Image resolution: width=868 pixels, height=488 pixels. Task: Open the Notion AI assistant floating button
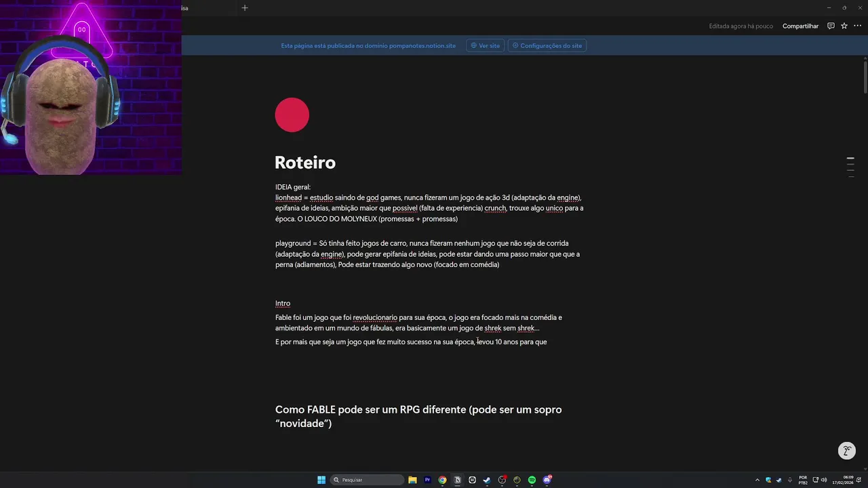[846, 451]
